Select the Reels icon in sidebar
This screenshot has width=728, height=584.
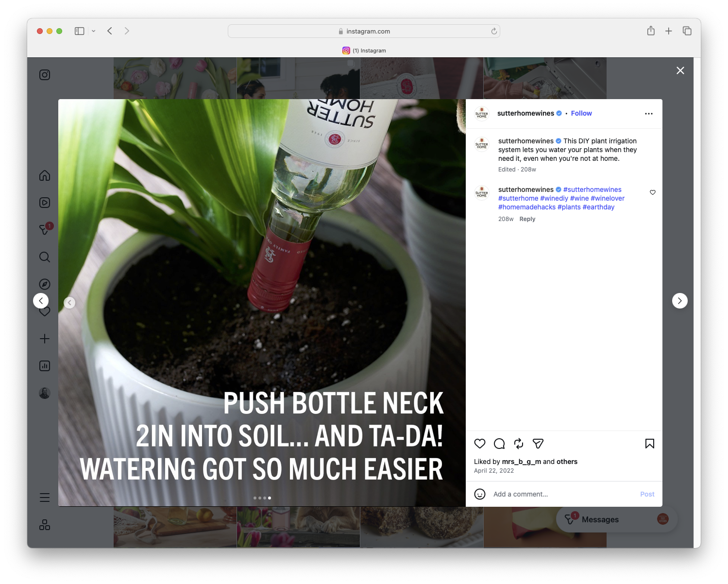click(44, 203)
